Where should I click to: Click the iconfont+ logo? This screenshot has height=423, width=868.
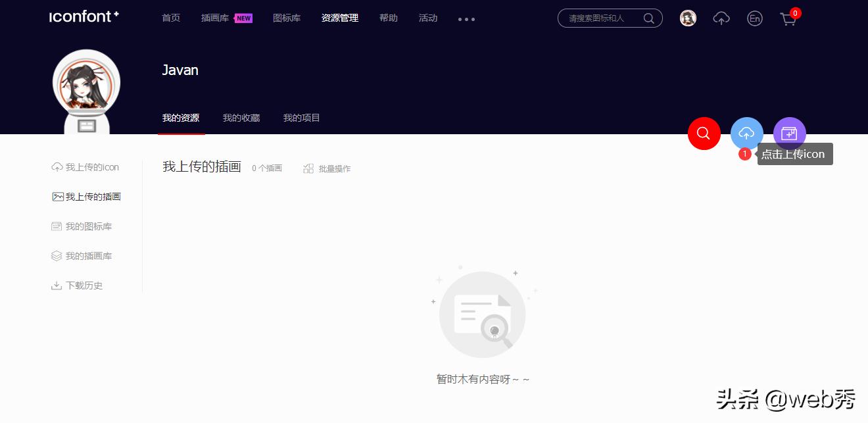tap(84, 17)
